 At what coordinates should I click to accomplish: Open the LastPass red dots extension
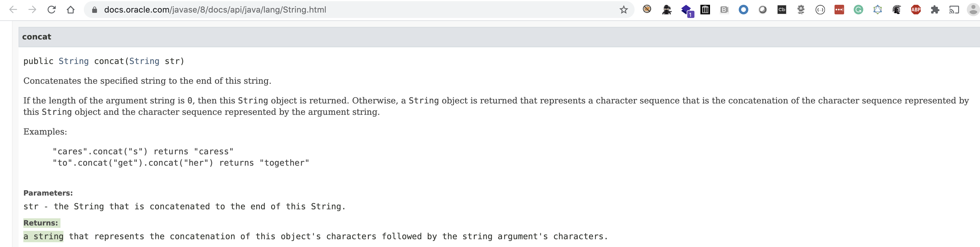tap(839, 10)
